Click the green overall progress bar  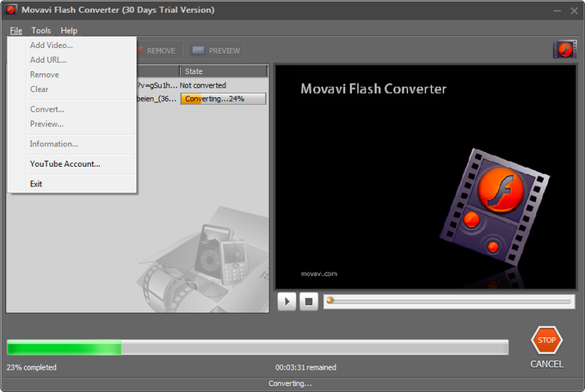coord(257,347)
